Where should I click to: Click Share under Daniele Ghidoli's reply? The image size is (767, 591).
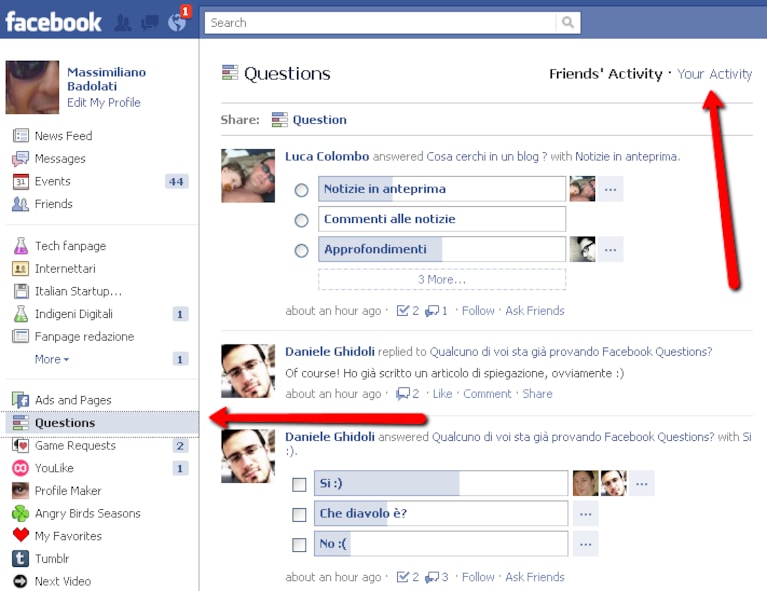point(537,394)
